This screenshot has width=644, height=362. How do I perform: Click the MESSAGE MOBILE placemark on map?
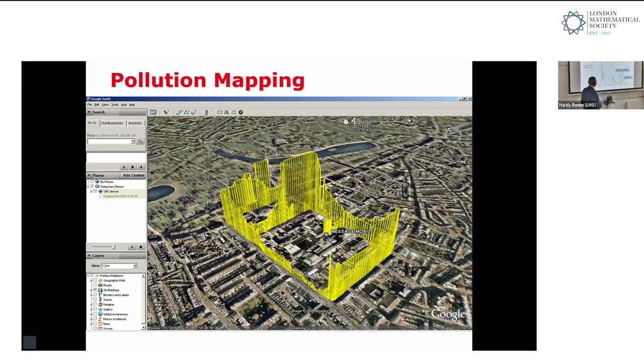pos(327,234)
